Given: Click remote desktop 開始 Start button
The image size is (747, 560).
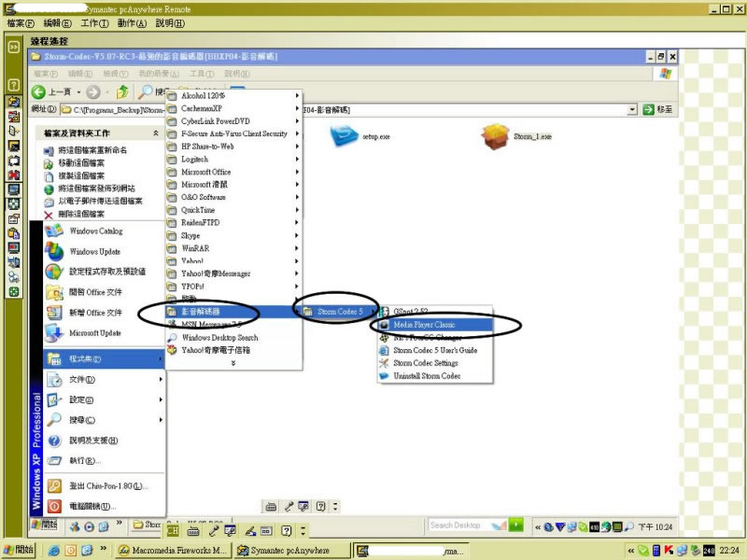Looking at the screenshot, I should [44, 525].
